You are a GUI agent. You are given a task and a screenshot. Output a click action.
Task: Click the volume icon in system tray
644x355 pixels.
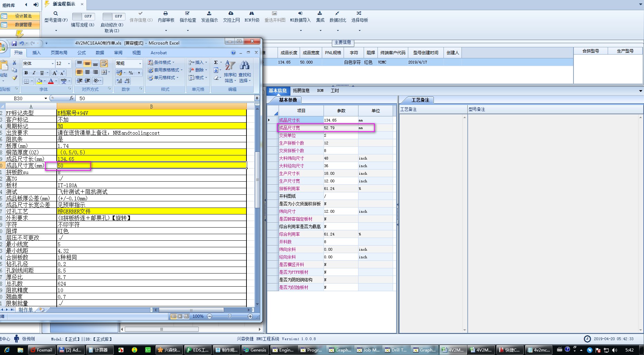[x=614, y=350]
